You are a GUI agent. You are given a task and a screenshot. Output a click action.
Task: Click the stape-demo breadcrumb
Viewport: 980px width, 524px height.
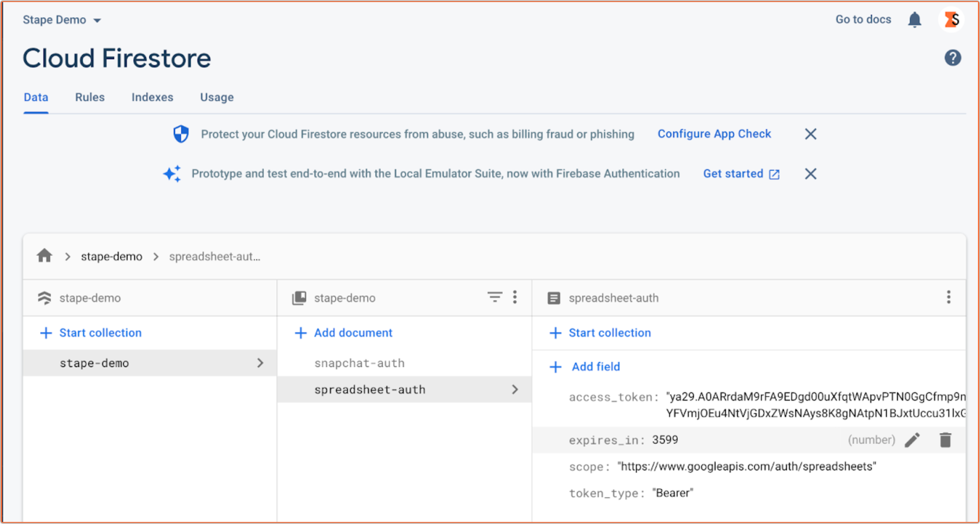pyautogui.click(x=111, y=256)
